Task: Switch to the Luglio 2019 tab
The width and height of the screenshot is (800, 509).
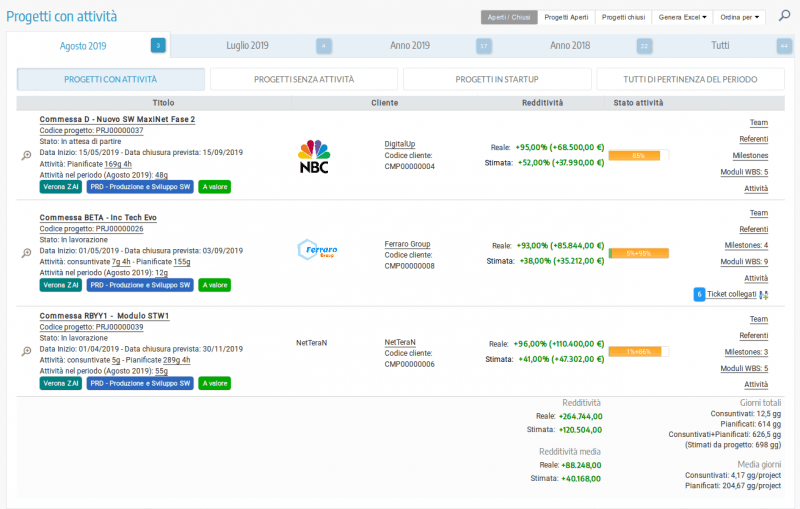Action: [247, 45]
